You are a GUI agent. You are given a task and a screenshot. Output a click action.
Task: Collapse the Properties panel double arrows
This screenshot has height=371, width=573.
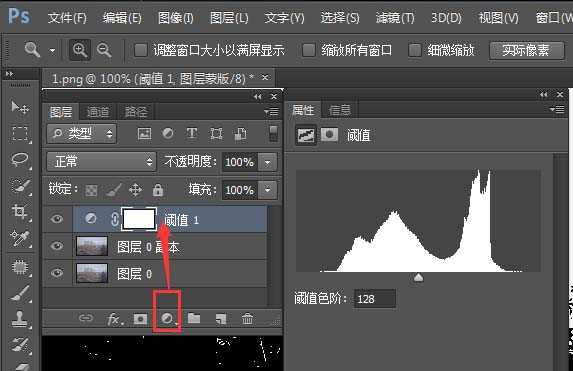(x=544, y=95)
